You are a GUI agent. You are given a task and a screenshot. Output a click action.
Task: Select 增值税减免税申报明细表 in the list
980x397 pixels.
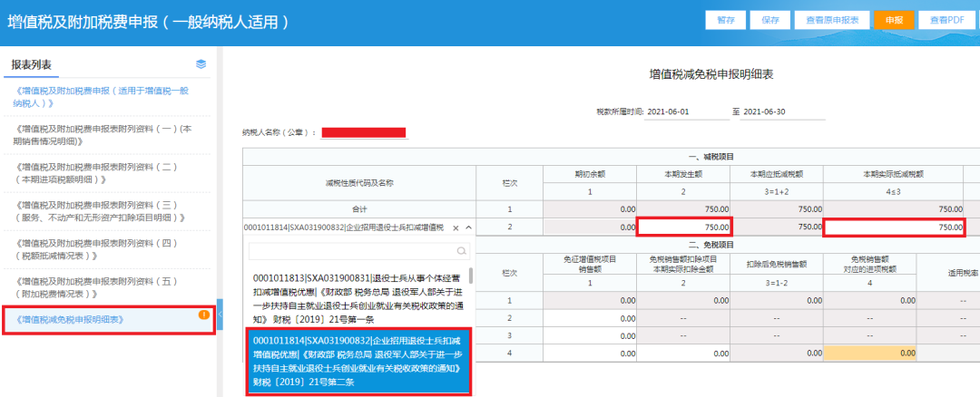click(110, 320)
